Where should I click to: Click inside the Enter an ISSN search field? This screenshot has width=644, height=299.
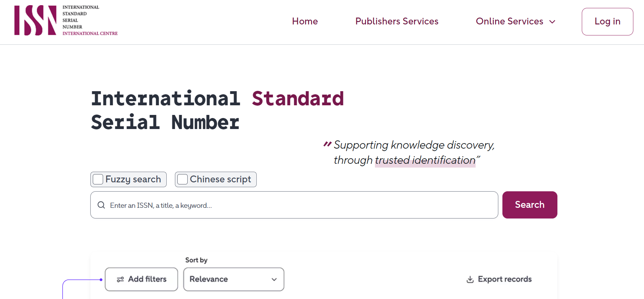241,205
